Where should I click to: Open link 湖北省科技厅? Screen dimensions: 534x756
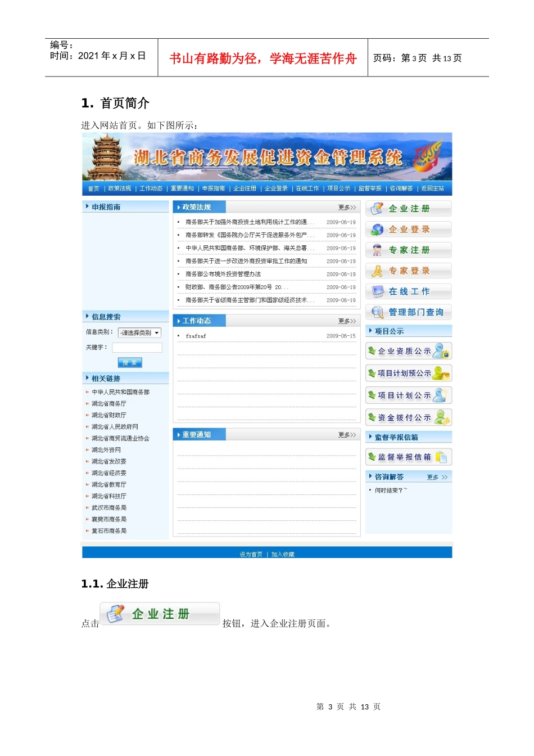click(x=109, y=496)
